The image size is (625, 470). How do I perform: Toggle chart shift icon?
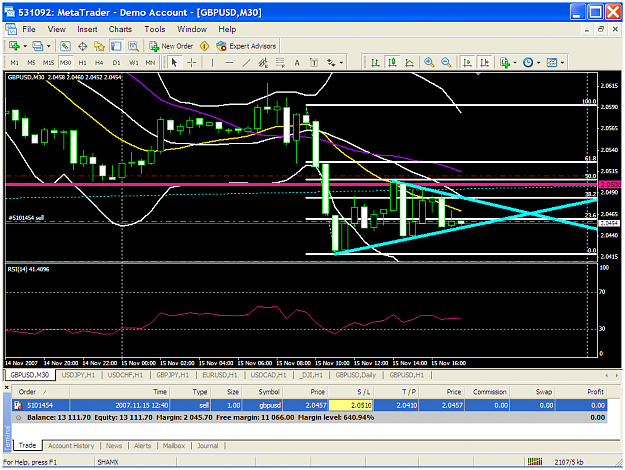(484, 63)
